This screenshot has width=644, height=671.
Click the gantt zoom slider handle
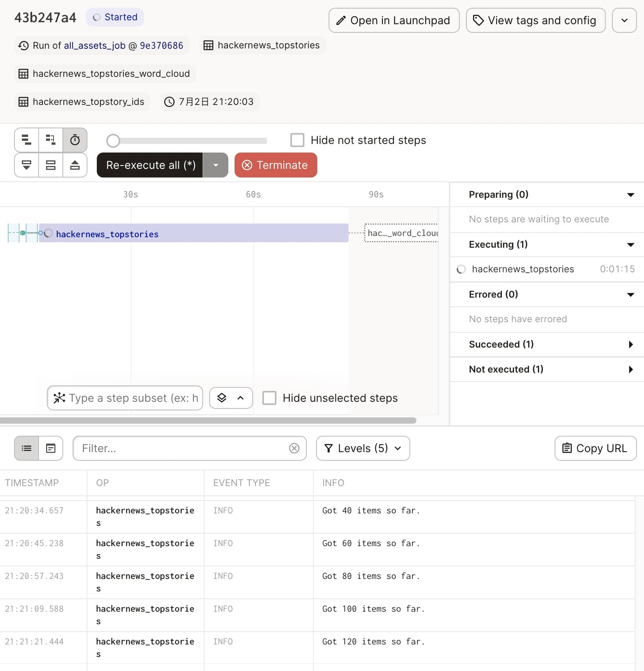tap(113, 141)
